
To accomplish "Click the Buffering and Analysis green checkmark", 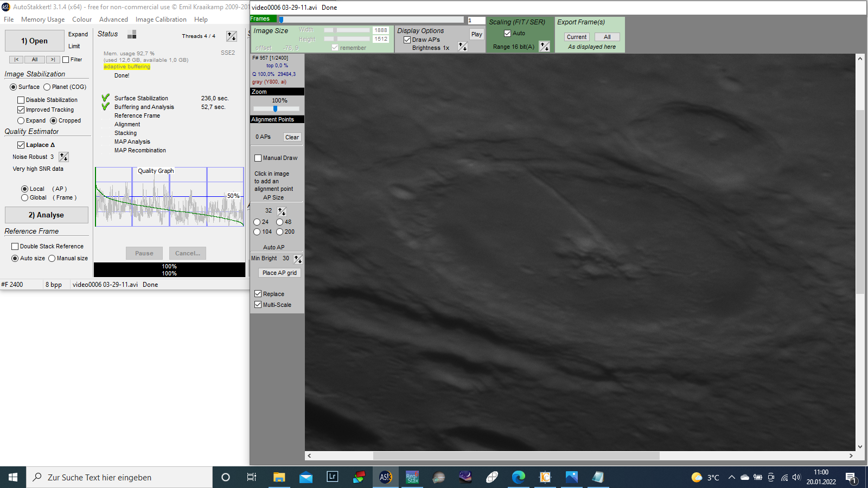I will [x=106, y=107].
